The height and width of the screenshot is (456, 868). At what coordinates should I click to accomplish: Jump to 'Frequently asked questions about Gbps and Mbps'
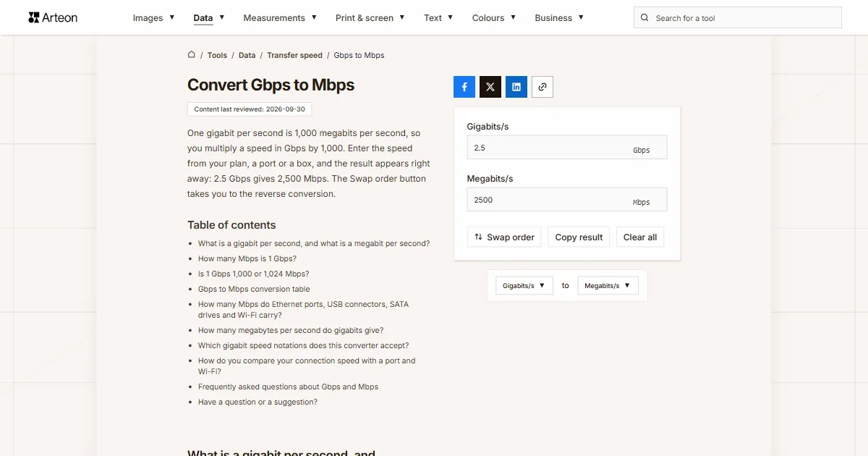[x=288, y=387]
